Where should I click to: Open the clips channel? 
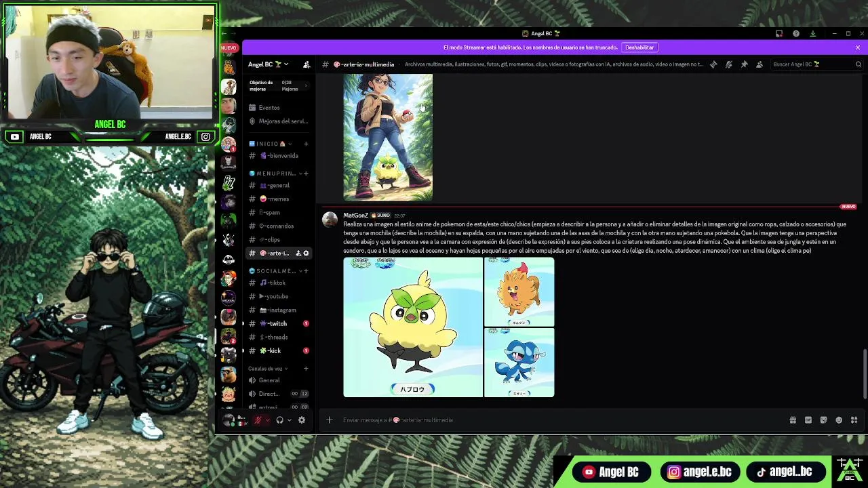278,240
